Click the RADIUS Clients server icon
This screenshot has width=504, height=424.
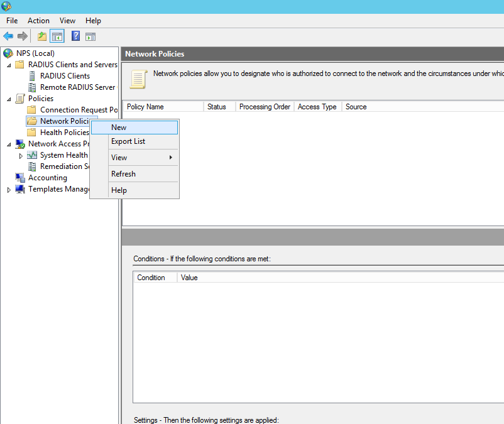[32, 76]
